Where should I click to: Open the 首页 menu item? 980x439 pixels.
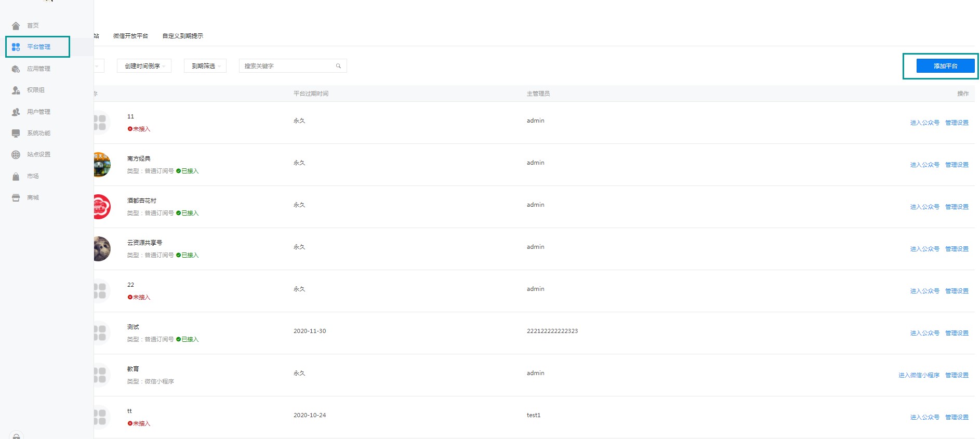click(33, 25)
